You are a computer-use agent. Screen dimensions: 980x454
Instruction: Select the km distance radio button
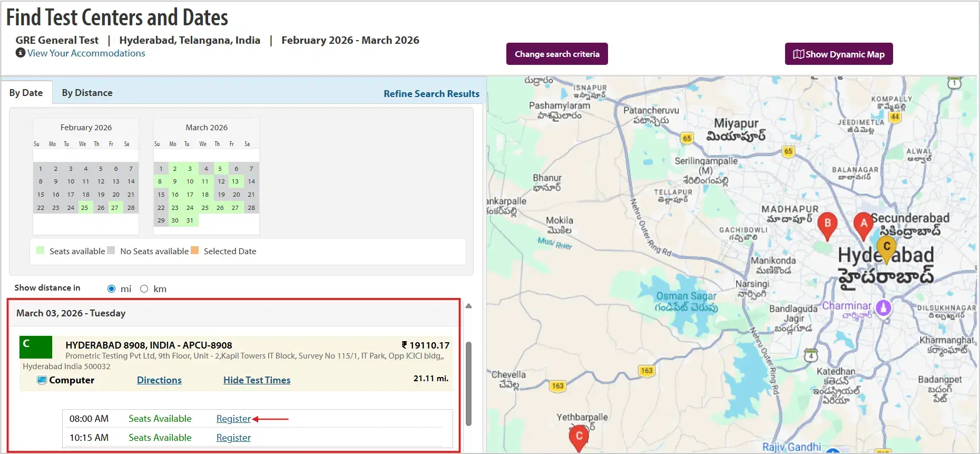tap(144, 289)
